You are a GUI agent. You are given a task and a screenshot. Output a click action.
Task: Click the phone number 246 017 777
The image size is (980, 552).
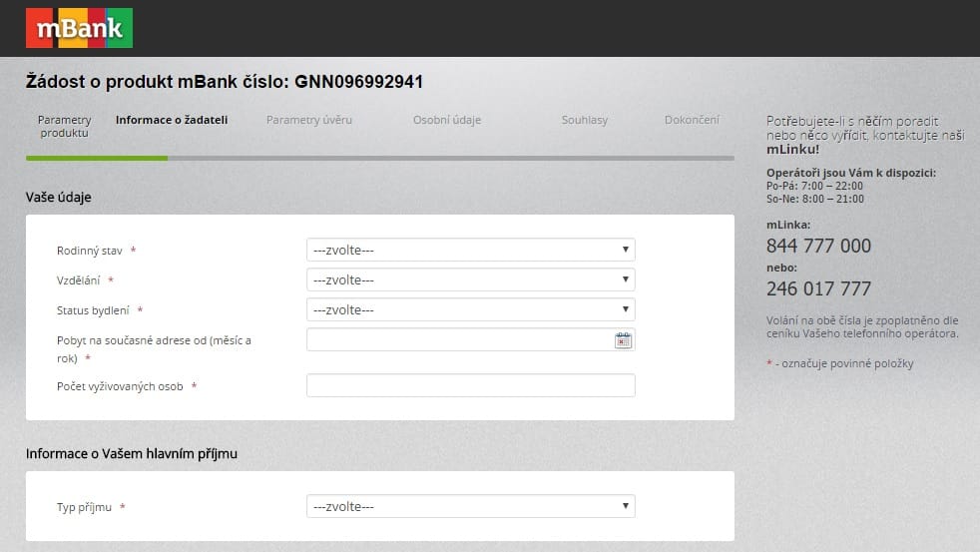(x=818, y=288)
